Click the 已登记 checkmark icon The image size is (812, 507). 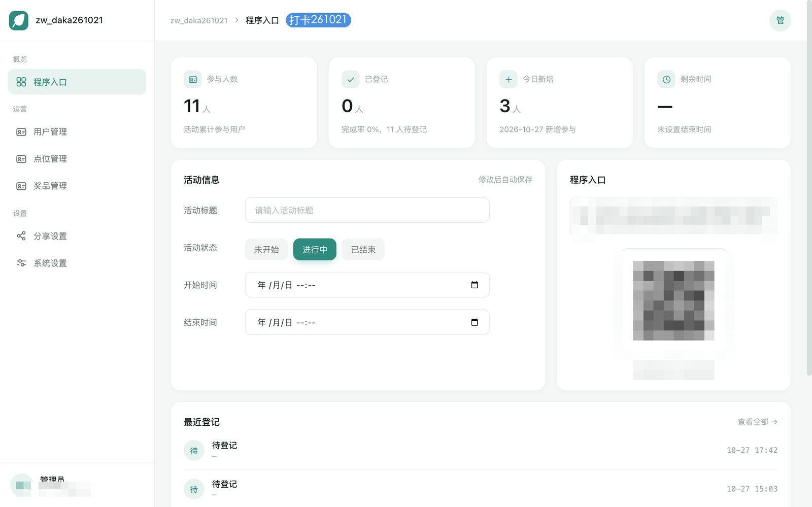[x=351, y=79]
